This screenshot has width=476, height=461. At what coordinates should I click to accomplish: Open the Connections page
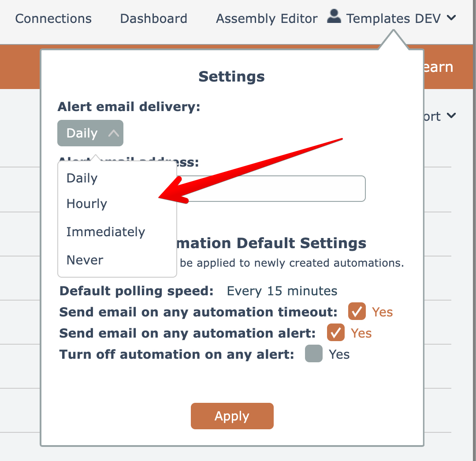point(53,19)
